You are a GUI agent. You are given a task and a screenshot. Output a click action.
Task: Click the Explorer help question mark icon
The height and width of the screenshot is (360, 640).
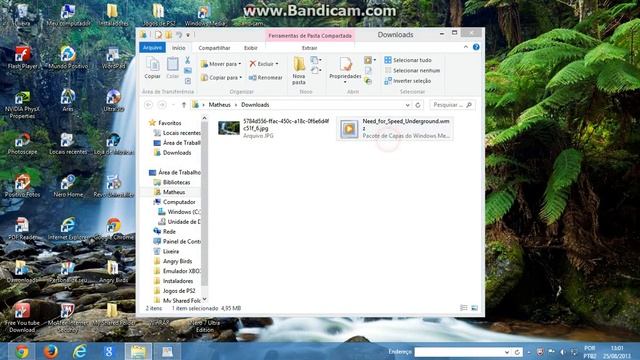tap(476, 47)
